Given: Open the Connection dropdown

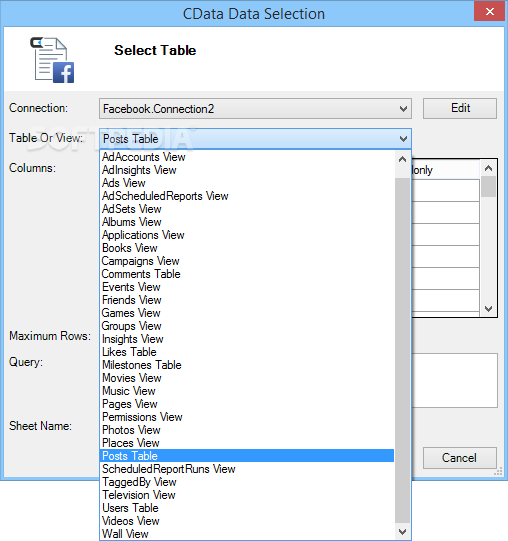Looking at the screenshot, I should (x=255, y=109).
